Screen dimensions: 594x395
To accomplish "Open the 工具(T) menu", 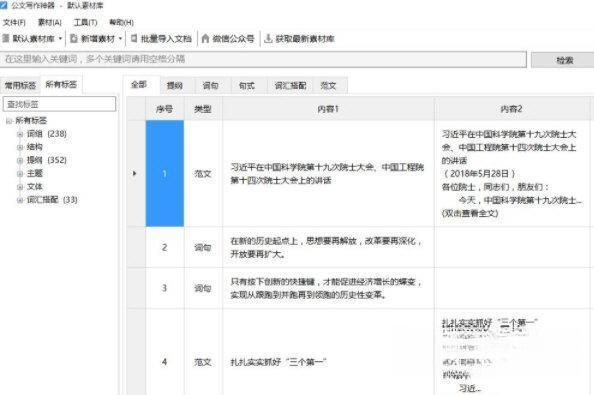I will point(86,22).
